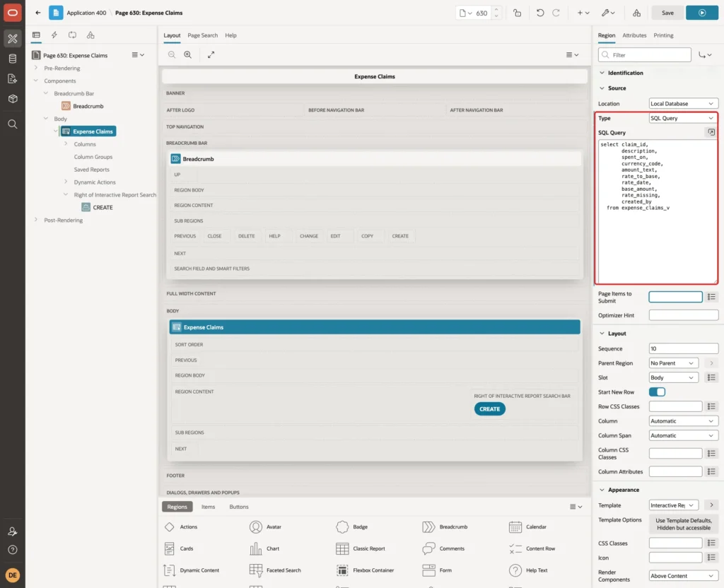This screenshot has width=724, height=588.
Task: Open Application 400 breadcrumb link
Action: pyautogui.click(x=86, y=13)
